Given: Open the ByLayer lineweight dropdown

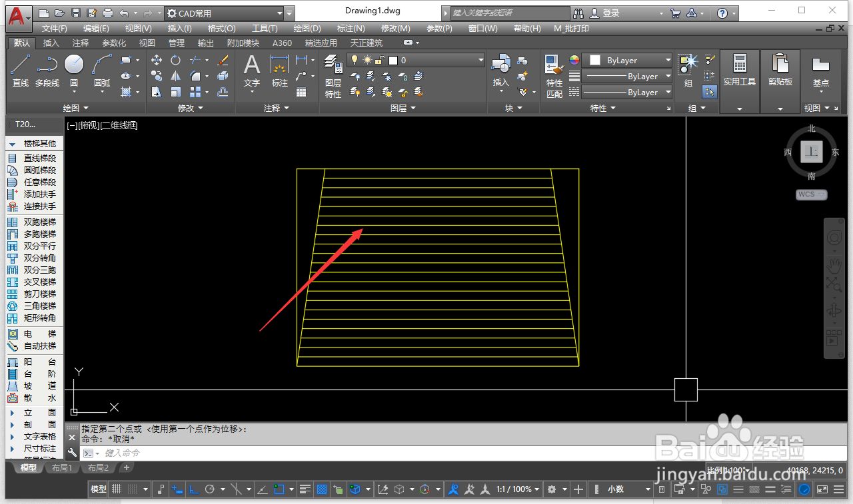Looking at the screenshot, I should click(x=628, y=76).
